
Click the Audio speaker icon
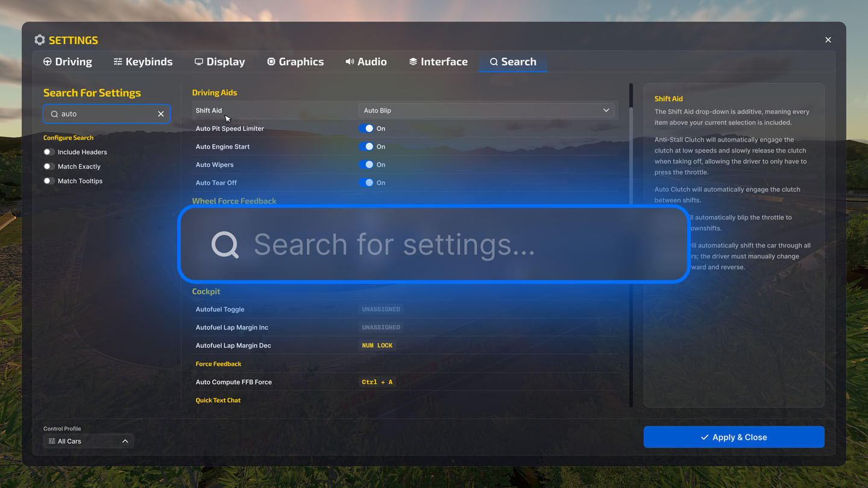[x=350, y=62]
